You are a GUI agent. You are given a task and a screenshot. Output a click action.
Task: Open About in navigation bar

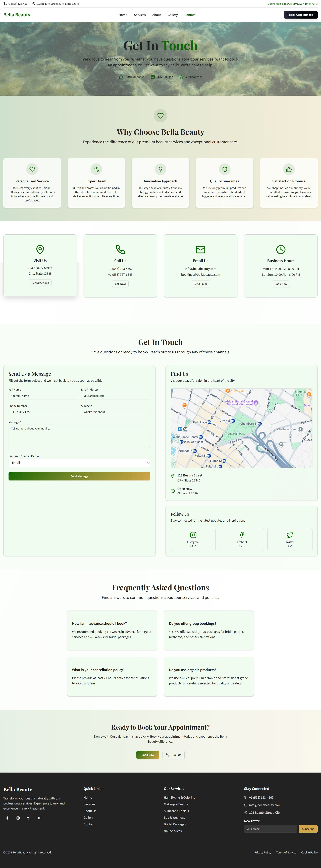[x=157, y=15]
